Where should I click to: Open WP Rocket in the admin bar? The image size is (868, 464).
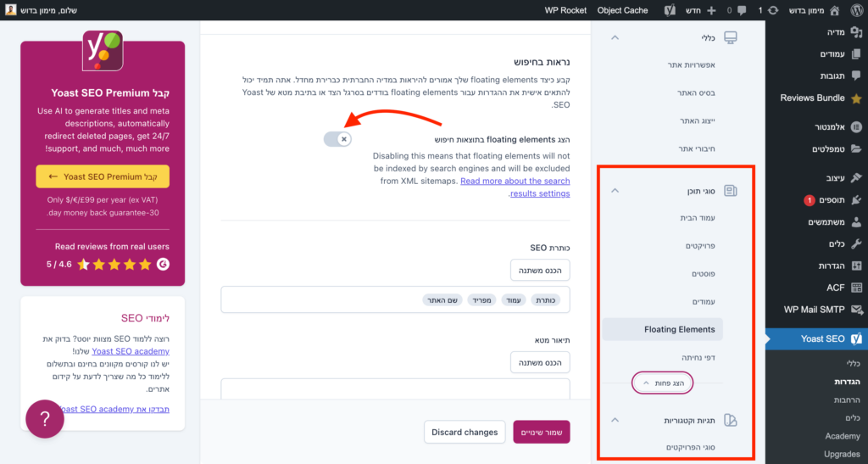pos(565,10)
